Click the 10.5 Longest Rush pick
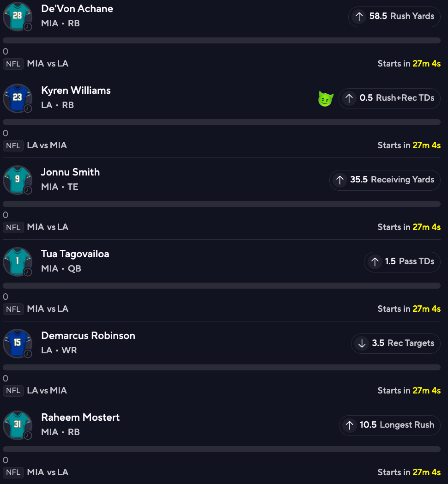This screenshot has height=484, width=448. [x=389, y=425]
